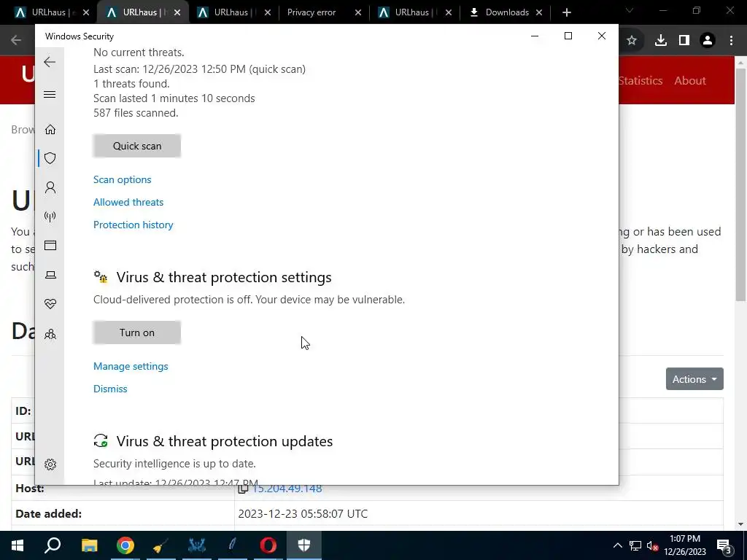
Task: Open Windows Security from taskbar
Action: (x=304, y=545)
